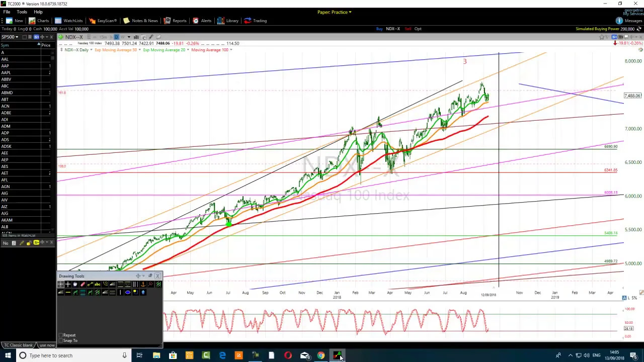Open the EasyScan toolbar item

(103, 21)
